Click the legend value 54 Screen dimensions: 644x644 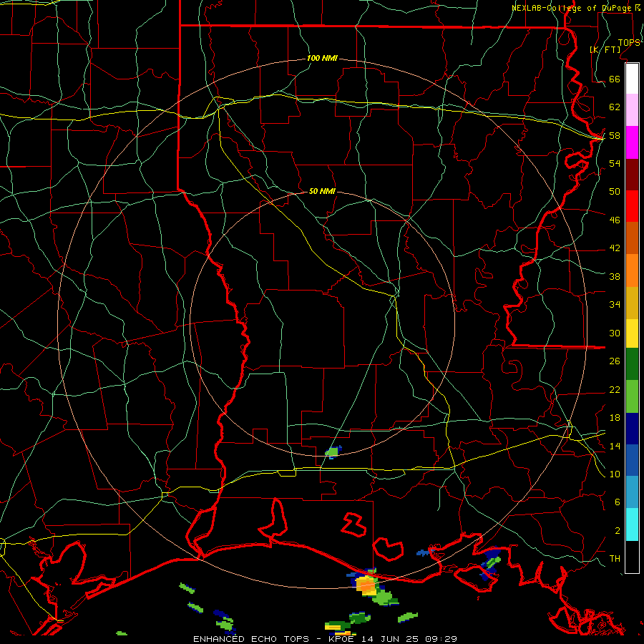615,163
